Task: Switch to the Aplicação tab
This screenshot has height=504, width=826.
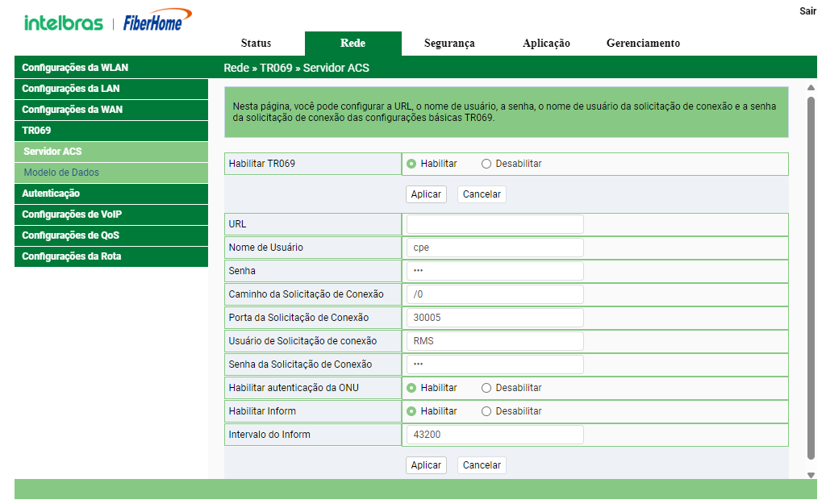Action: tap(546, 44)
